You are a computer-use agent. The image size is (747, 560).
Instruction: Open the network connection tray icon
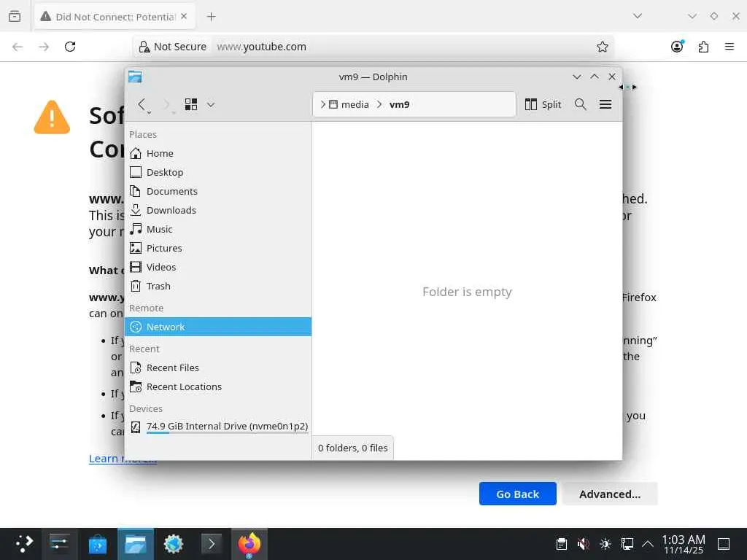(627, 544)
